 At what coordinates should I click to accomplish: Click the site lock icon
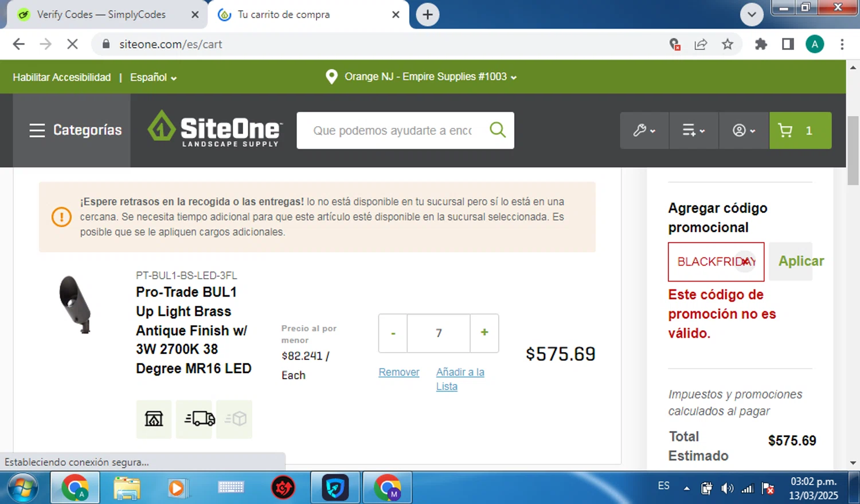105,44
